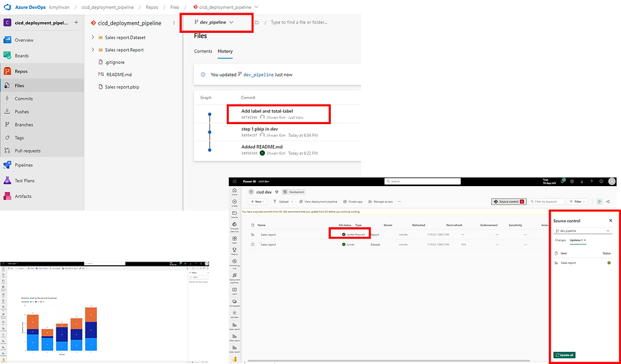Open Boards in the Azure DevOps sidebar
Viewport: 621px width, 364px height.
pos(22,56)
